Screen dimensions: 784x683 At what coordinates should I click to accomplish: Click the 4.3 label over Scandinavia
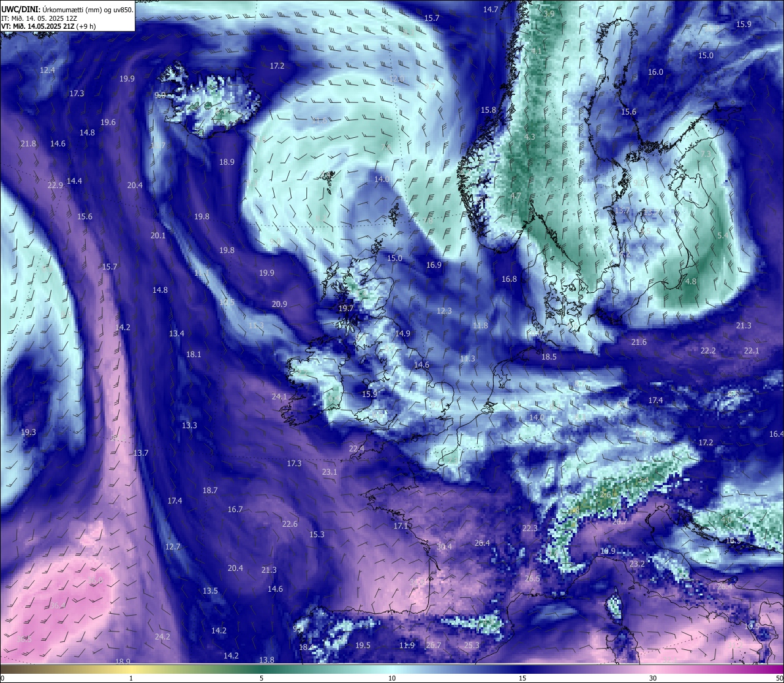pyautogui.click(x=530, y=137)
